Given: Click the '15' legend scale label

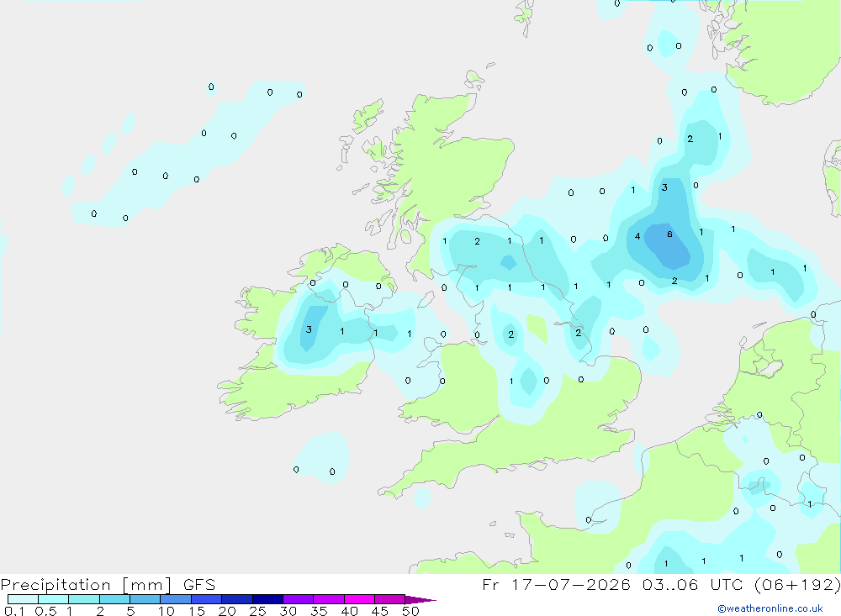Looking at the screenshot, I should pyautogui.click(x=197, y=611).
